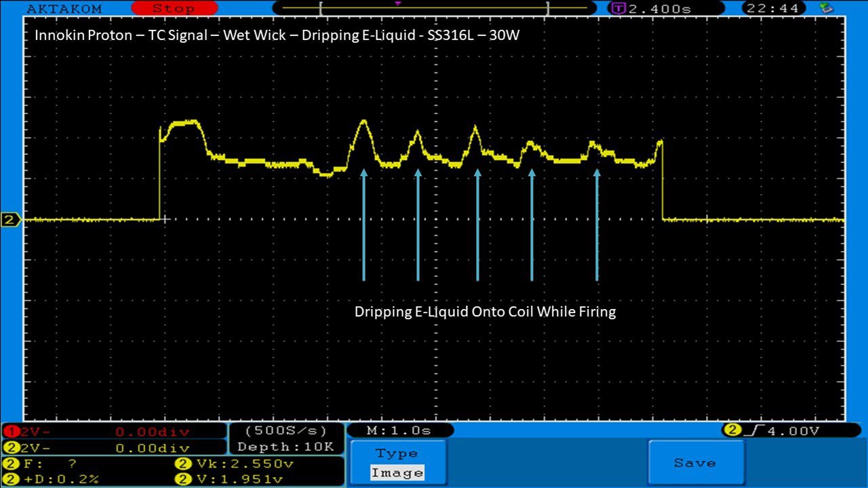This screenshot has width=868, height=488.
Task: Select the red channel 1 scale readout
Action: coord(113,432)
